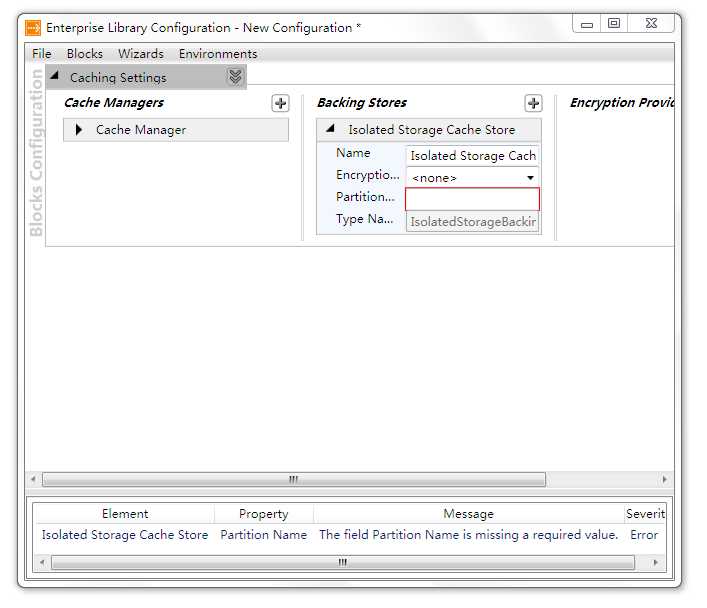This screenshot has width=707, height=608.
Task: Click the Type Name field
Action: pos(472,222)
